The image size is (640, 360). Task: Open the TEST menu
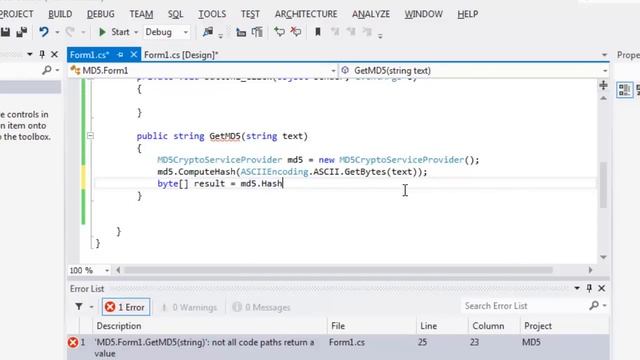click(x=250, y=14)
